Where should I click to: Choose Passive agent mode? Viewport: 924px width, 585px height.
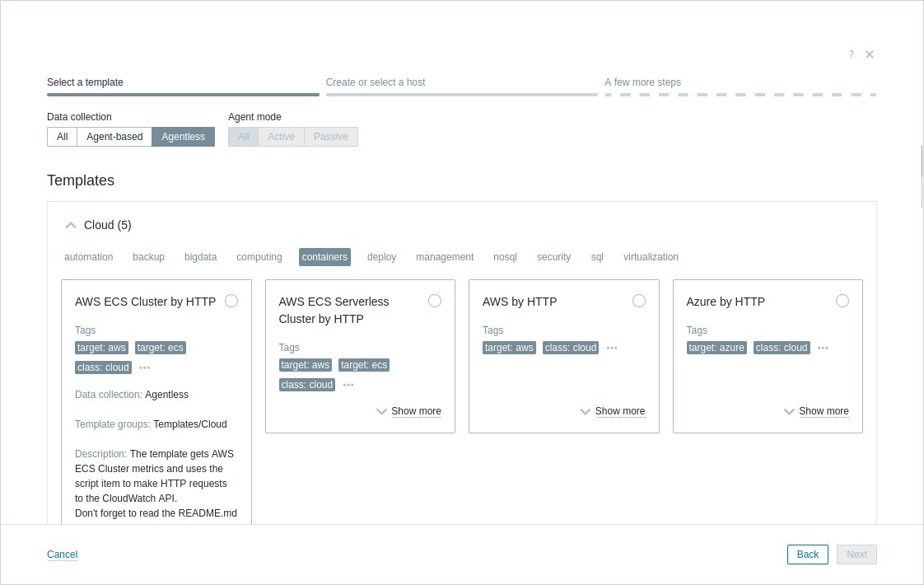(330, 137)
